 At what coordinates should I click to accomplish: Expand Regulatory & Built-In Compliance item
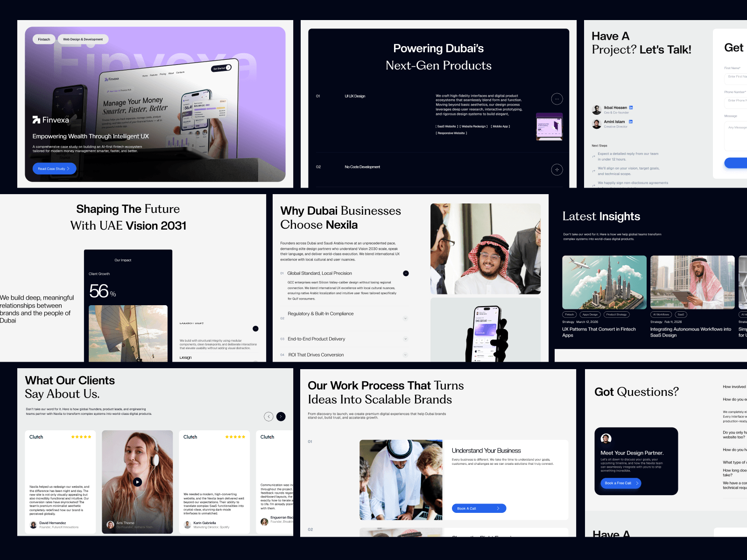coord(405,318)
